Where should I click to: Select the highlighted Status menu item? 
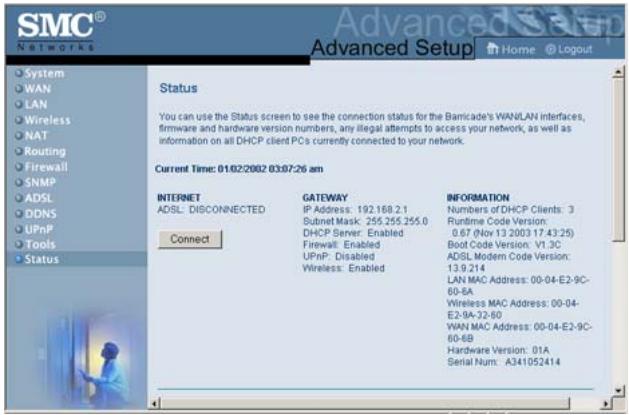click(41, 259)
